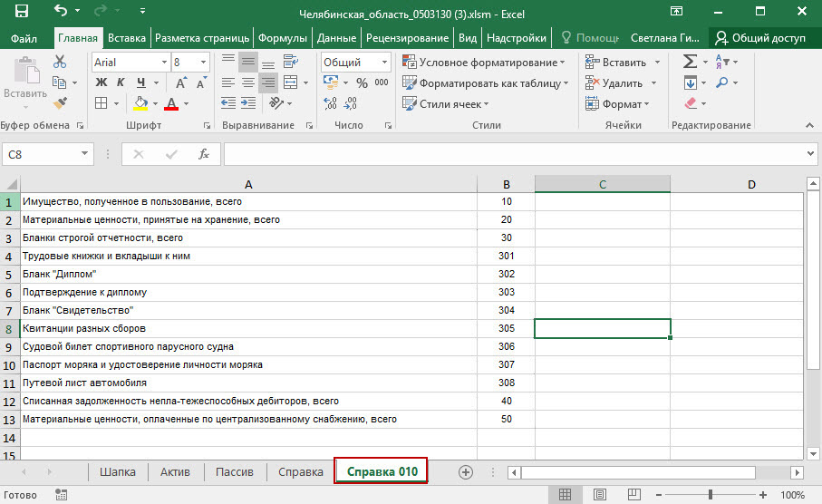
Task: Align text left
Action: pos(228,82)
